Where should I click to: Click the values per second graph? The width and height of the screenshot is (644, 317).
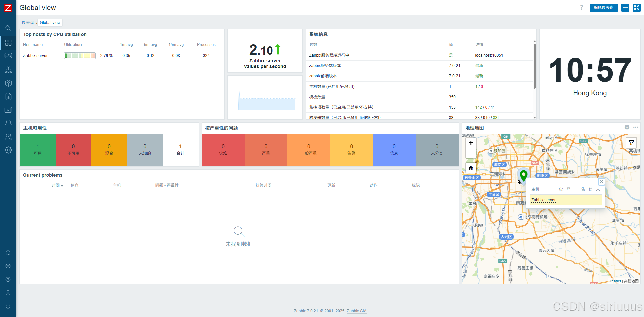(x=267, y=99)
